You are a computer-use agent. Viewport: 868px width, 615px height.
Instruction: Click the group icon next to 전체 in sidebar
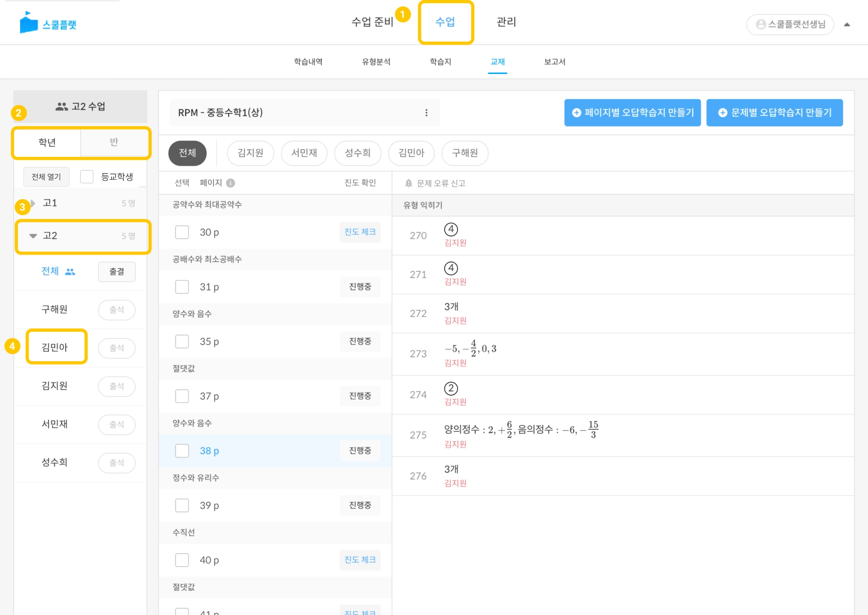tap(70, 272)
